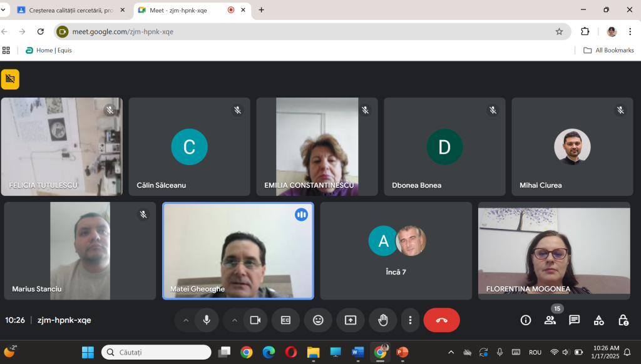Click the Present now screen share button
This screenshot has width=641, height=364.
point(351,320)
